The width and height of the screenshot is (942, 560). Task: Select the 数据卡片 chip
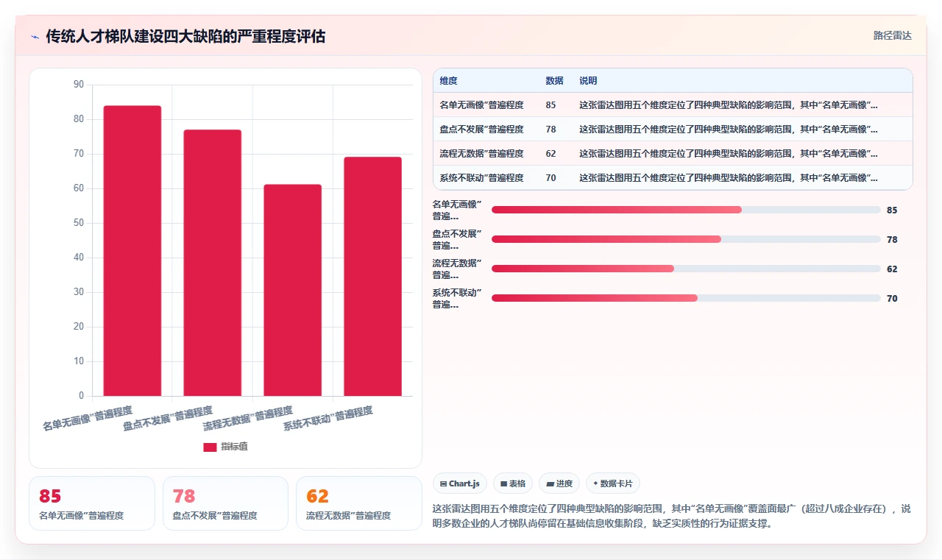point(613,483)
